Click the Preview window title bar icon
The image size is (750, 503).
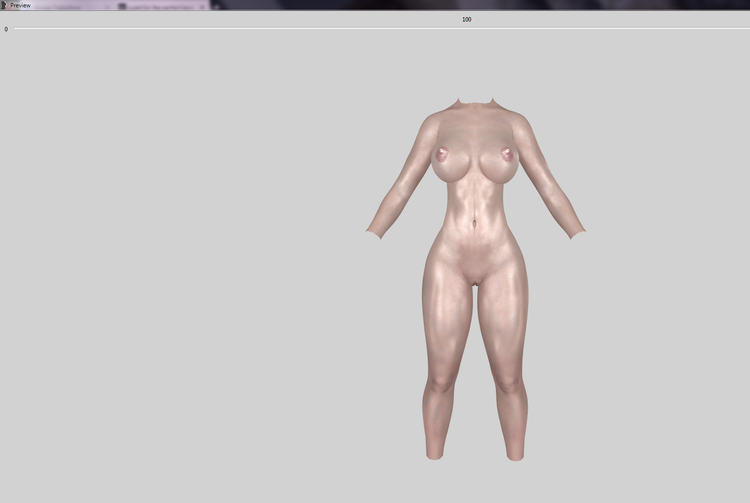click(x=4, y=5)
